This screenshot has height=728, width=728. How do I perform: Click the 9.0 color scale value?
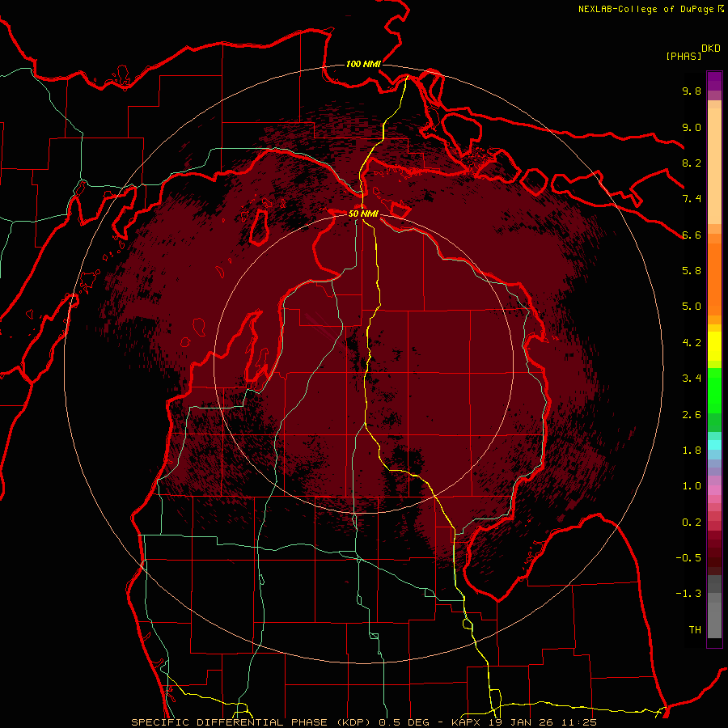692,127
